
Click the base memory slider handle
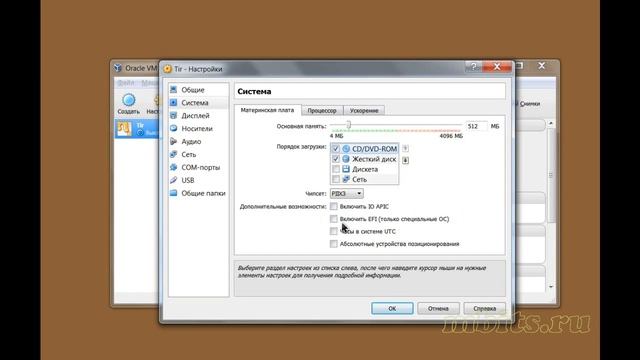click(349, 125)
